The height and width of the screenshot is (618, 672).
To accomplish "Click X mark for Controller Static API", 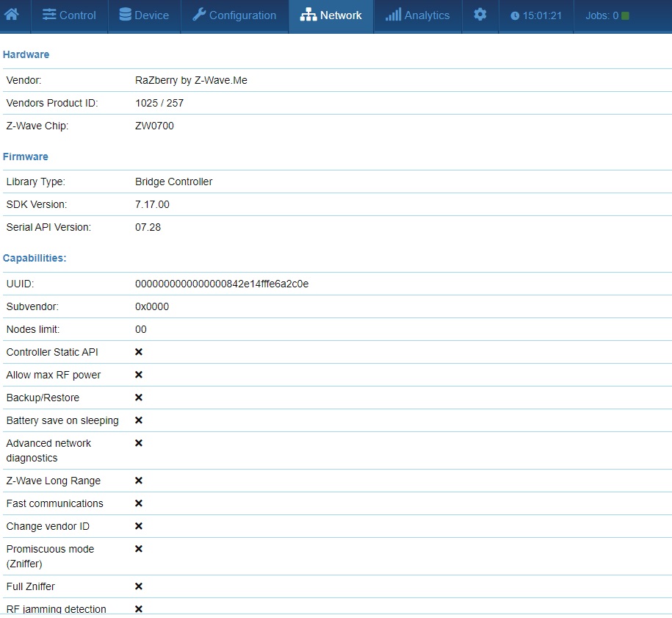I will point(139,352).
